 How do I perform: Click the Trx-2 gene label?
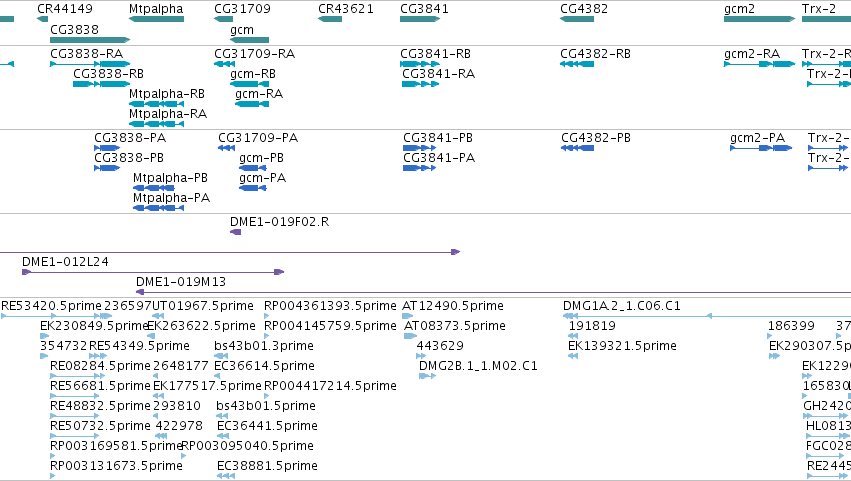[x=819, y=9]
